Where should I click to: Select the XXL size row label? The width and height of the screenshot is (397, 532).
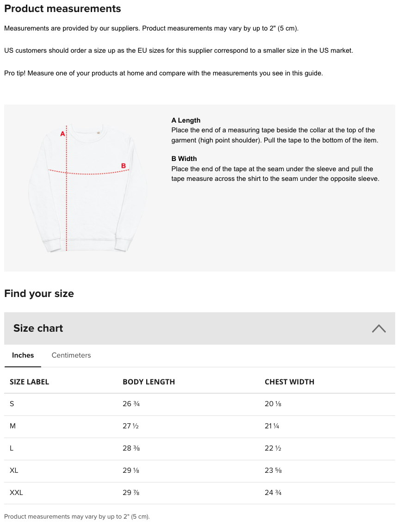click(x=16, y=492)
